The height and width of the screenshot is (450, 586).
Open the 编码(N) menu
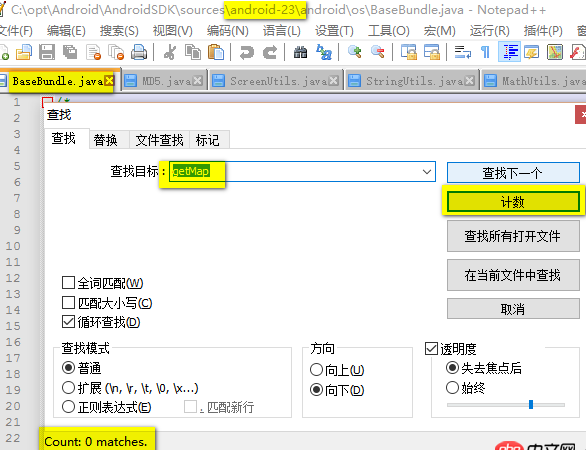click(x=228, y=30)
